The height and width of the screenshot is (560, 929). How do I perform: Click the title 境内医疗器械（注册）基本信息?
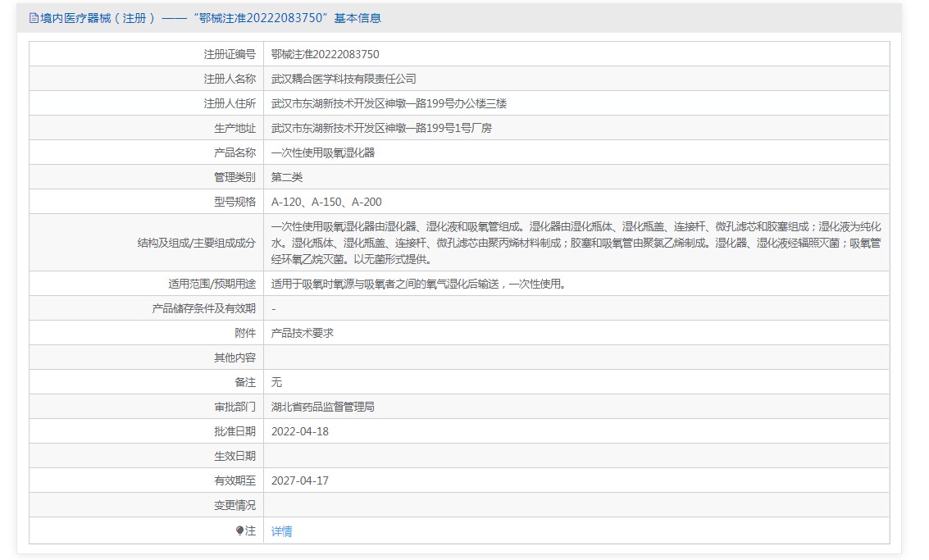(x=211, y=18)
